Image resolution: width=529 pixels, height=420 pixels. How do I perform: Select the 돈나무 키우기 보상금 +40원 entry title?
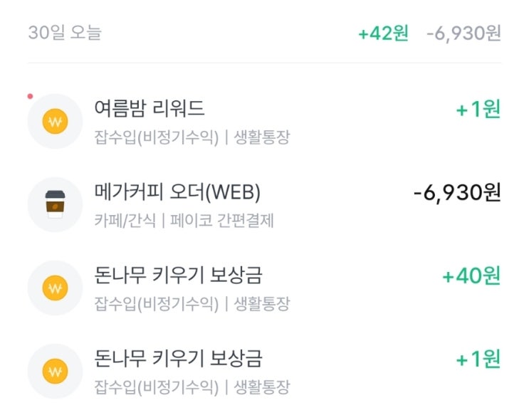(178, 275)
